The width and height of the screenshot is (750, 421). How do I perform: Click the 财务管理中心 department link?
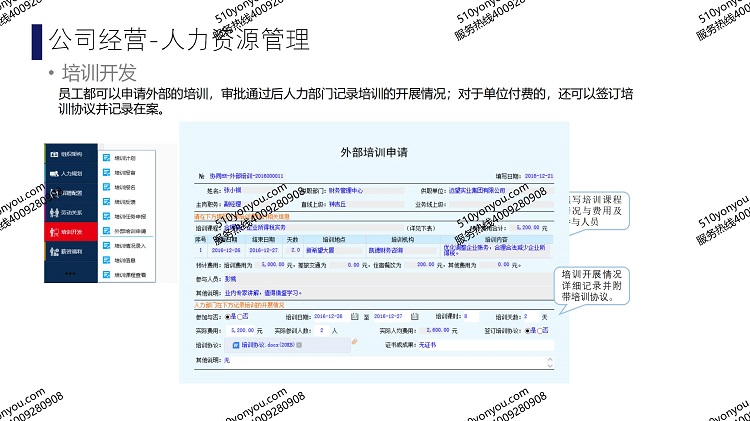coord(343,189)
